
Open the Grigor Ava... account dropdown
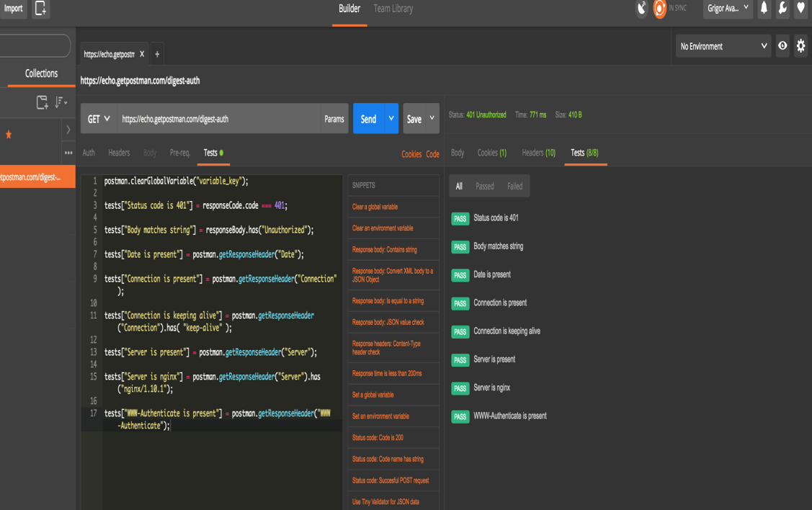pos(728,9)
